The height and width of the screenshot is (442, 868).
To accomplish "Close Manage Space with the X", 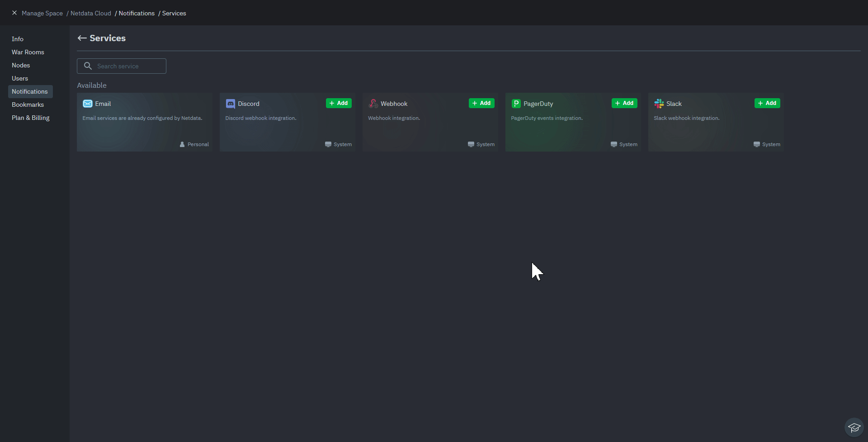I will click(14, 13).
